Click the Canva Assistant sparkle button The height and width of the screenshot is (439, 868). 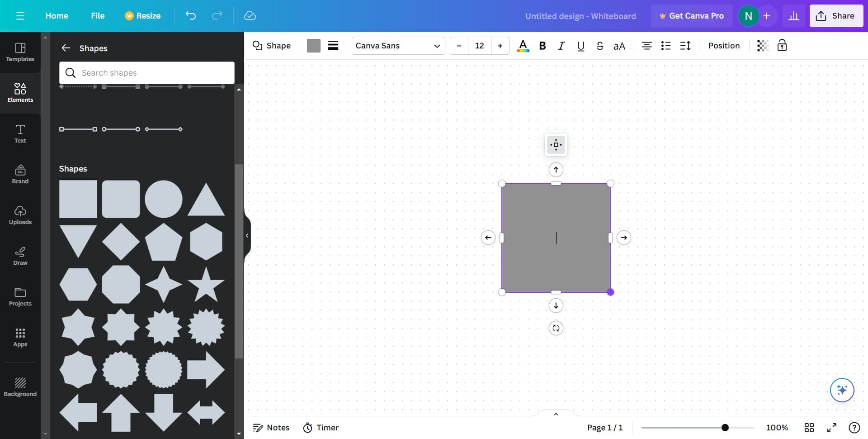[841, 390]
